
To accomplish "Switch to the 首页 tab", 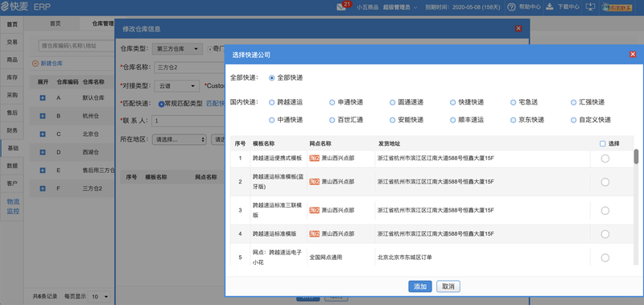I will click(x=55, y=24).
